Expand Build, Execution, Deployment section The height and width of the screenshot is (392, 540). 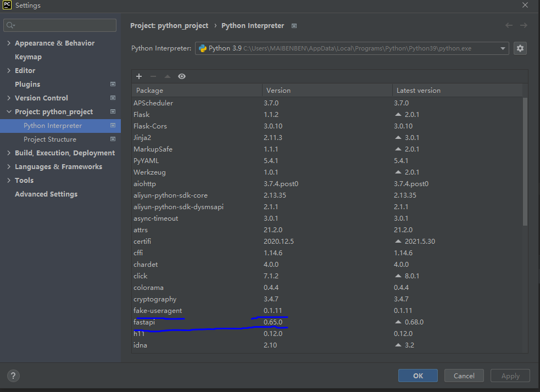(x=9, y=153)
